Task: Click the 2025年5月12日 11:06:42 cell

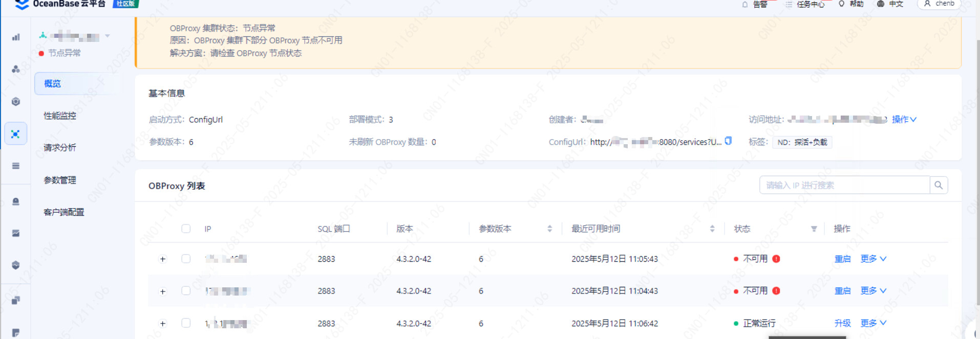Action: [614, 323]
